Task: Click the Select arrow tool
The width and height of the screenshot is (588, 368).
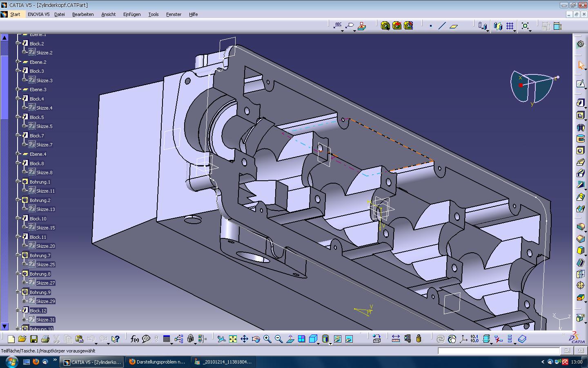Action: (x=580, y=65)
